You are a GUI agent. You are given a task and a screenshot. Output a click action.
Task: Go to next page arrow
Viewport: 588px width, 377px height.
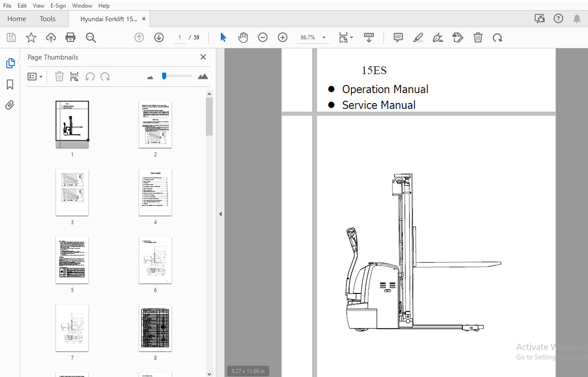159,38
